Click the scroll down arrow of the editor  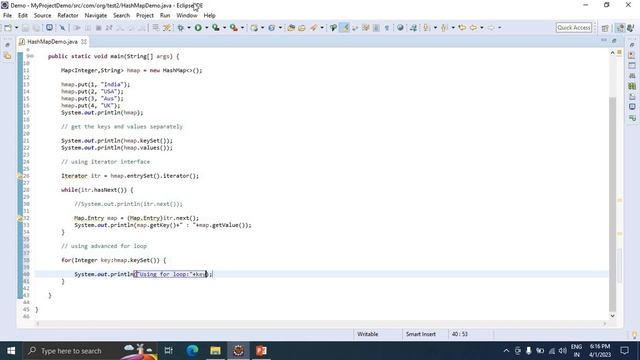pyautogui.click(x=612, y=316)
